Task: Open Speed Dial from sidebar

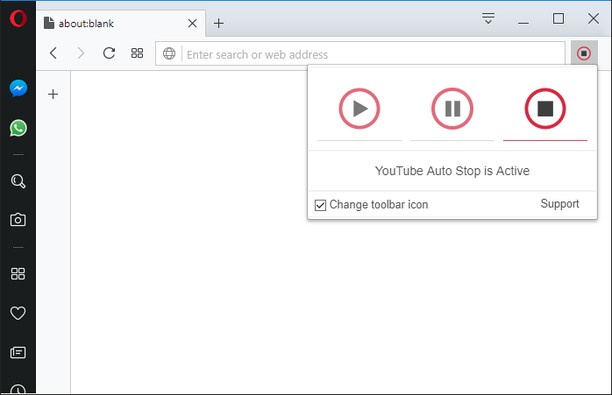Action: click(x=18, y=274)
